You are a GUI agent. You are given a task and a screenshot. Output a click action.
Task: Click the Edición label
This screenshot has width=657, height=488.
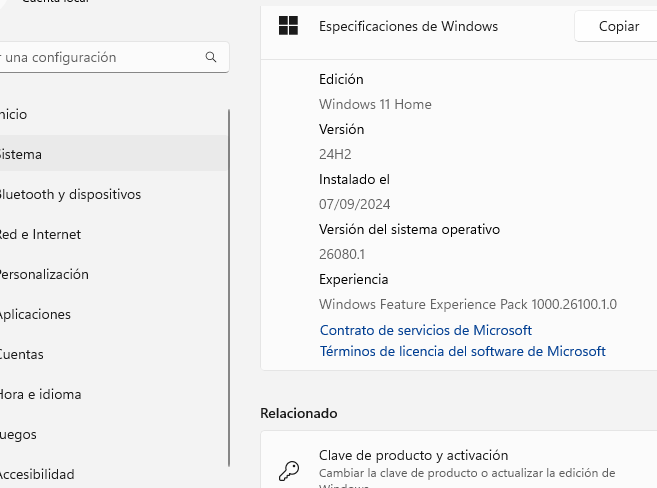click(x=341, y=79)
